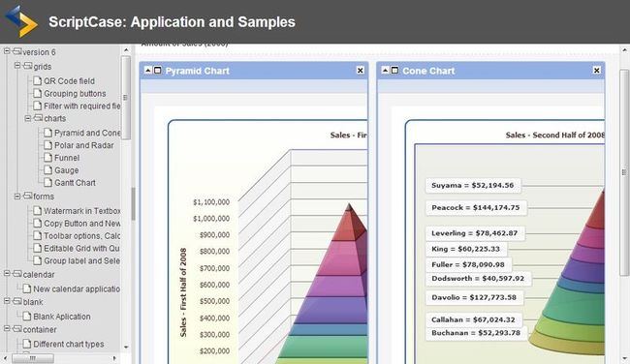Viewport: 630px width, 364px height.
Task: Open the Blank Aplication sample
Action: (x=62, y=317)
